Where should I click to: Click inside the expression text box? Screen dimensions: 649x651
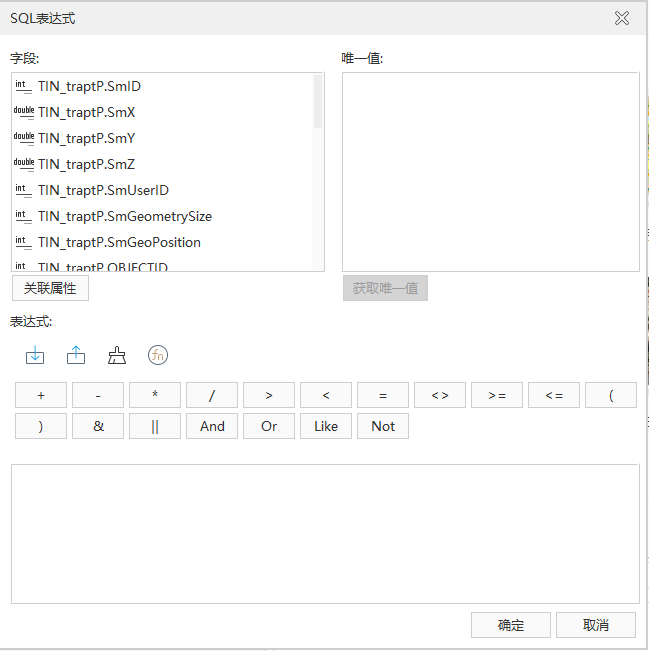[325, 533]
